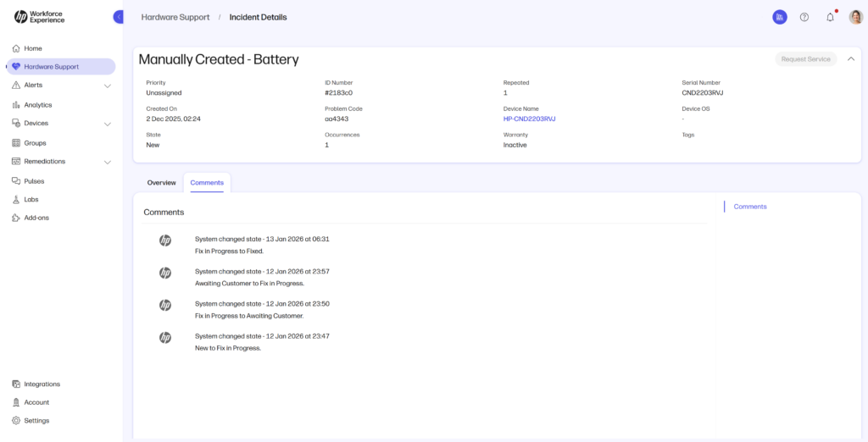
Task: Click the text New to Fix in Progress.
Action: coord(227,349)
